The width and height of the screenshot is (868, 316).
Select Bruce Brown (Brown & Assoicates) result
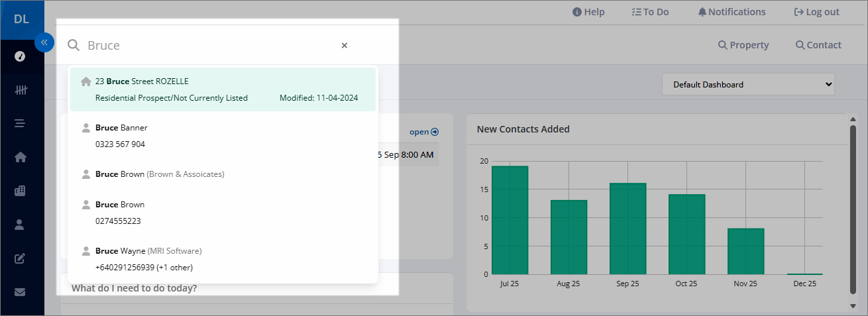click(x=223, y=174)
